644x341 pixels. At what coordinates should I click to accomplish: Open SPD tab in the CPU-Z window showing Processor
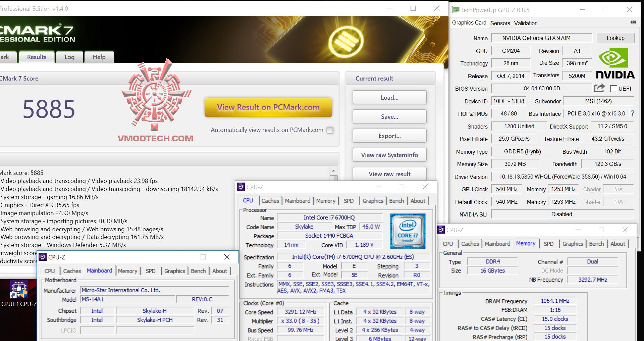click(x=349, y=201)
